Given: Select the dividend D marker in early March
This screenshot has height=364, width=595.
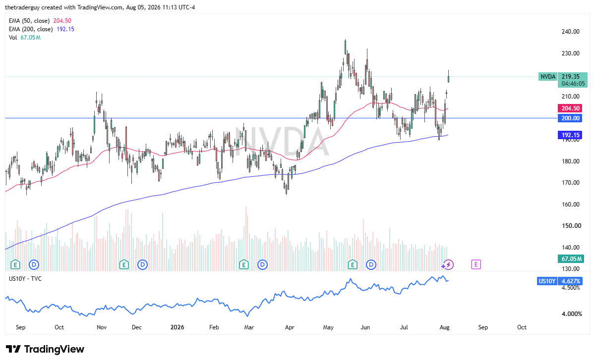Looking at the screenshot, I should (x=262, y=264).
